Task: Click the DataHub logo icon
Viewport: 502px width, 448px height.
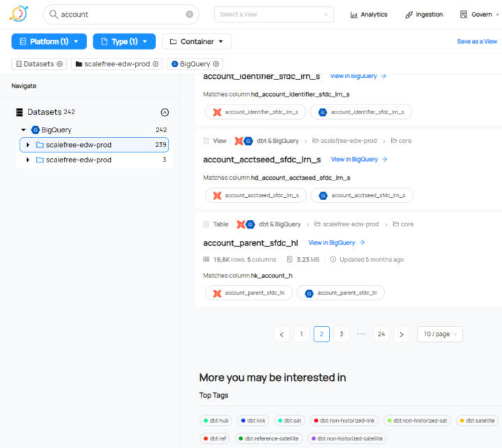Action: tap(18, 14)
